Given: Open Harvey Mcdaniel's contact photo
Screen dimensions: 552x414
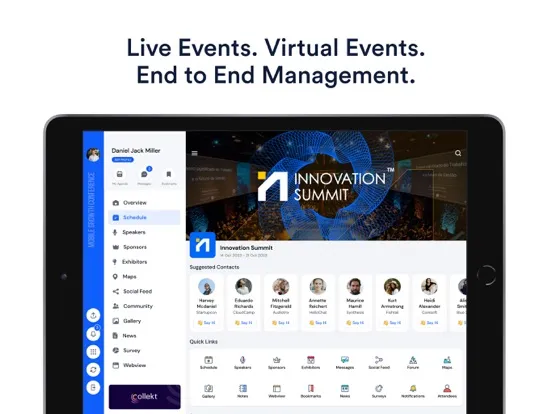Looking at the screenshot, I should (206, 287).
